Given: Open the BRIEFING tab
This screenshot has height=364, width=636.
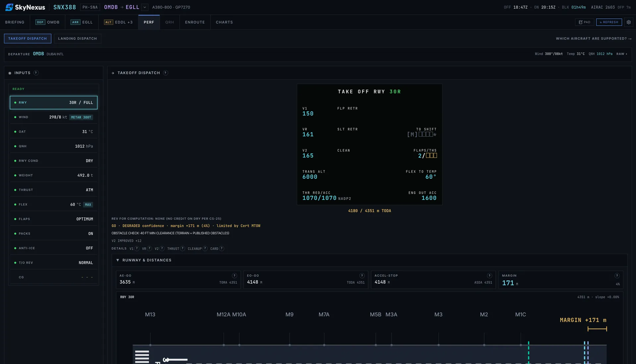Looking at the screenshot, I should coord(15,22).
